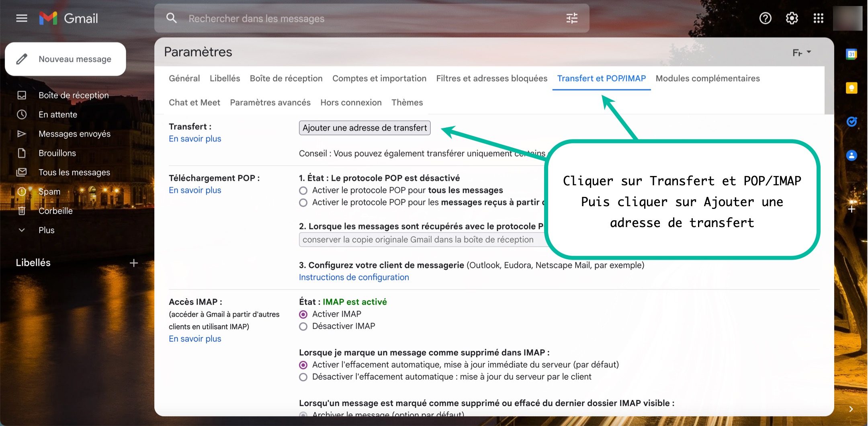Open the Fr input language dropdown
The height and width of the screenshot is (426, 868).
pos(801,53)
